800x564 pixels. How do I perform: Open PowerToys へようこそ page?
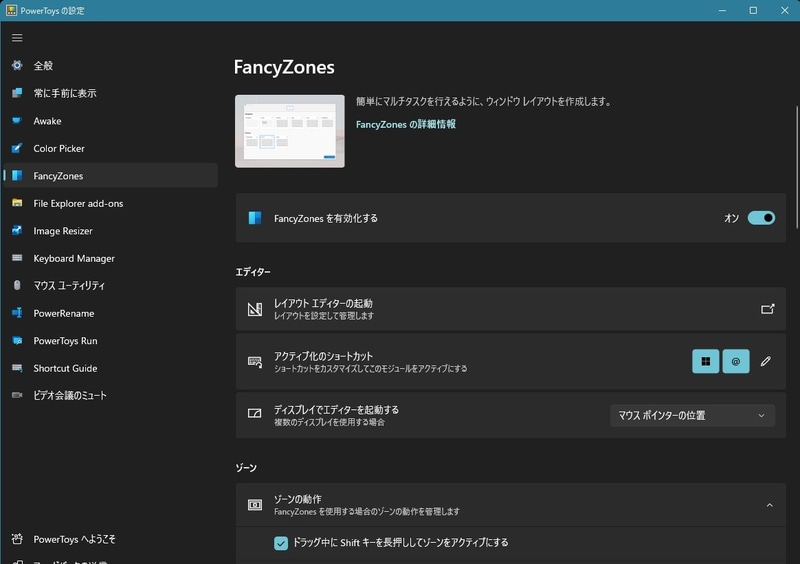click(x=111, y=539)
